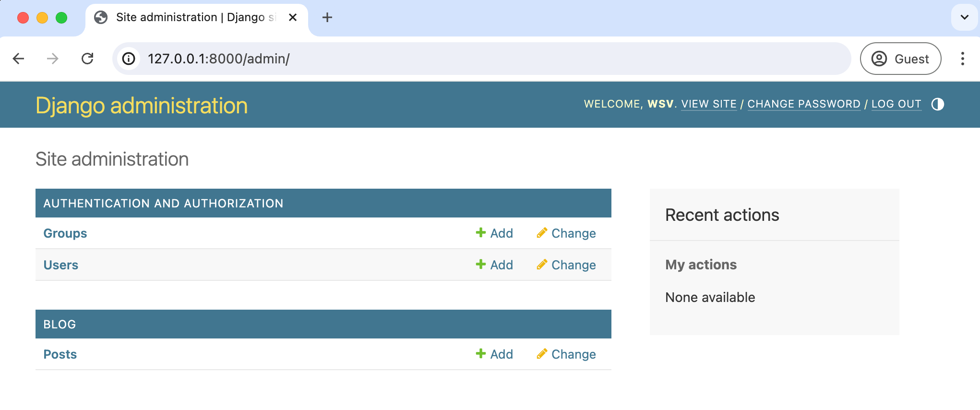The image size is (980, 410).
Task: Go back using the browser back arrow
Action: (x=18, y=59)
